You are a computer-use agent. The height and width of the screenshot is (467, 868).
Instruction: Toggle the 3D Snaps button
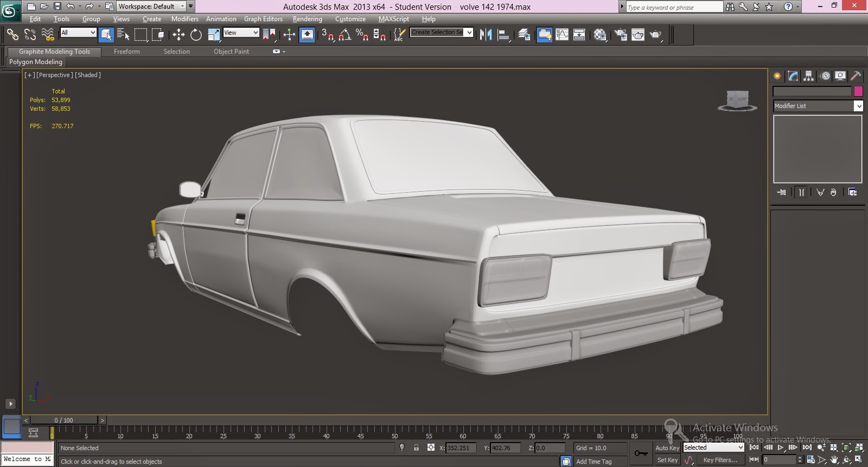coord(327,35)
